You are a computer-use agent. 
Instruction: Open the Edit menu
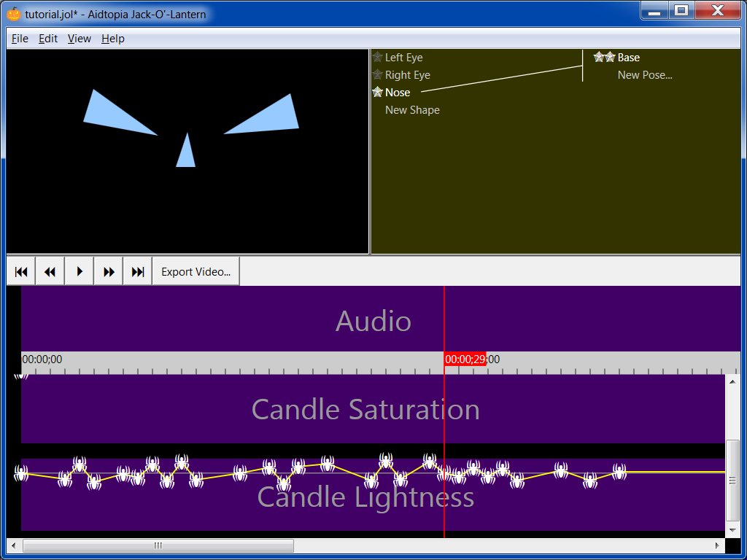[x=48, y=39]
